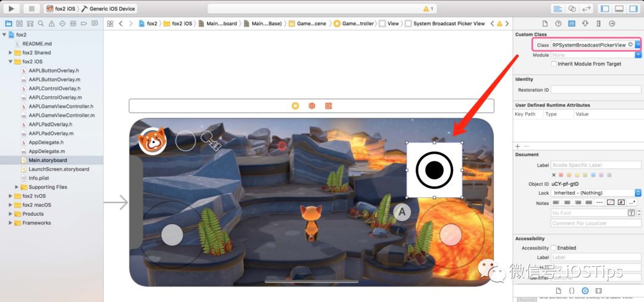
Task: Show the Connections inspector
Action: pos(612,24)
